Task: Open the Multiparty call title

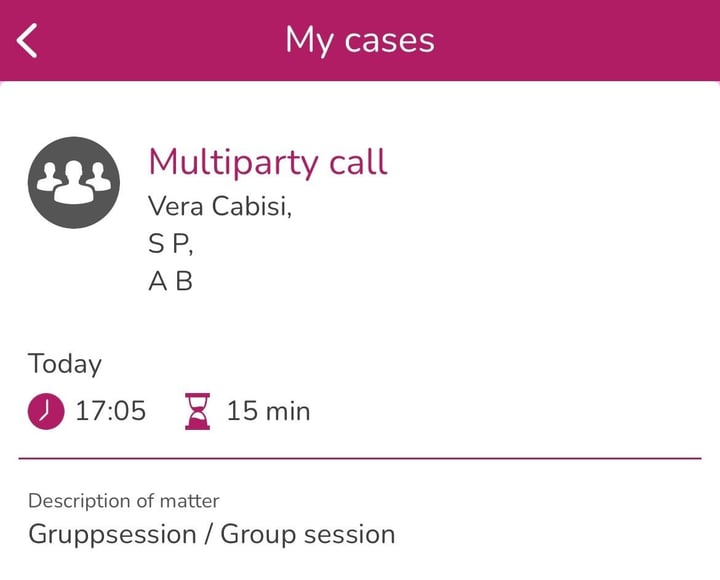Action: point(268,163)
